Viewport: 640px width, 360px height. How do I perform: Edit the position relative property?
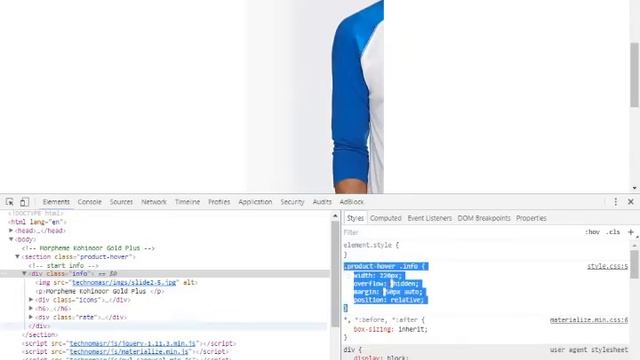[x=390, y=300]
